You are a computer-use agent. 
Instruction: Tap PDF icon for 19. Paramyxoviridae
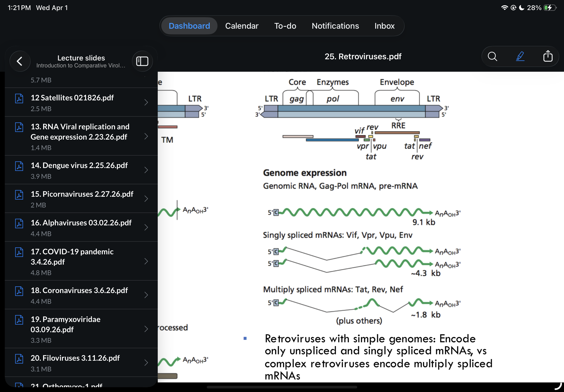[x=19, y=320]
